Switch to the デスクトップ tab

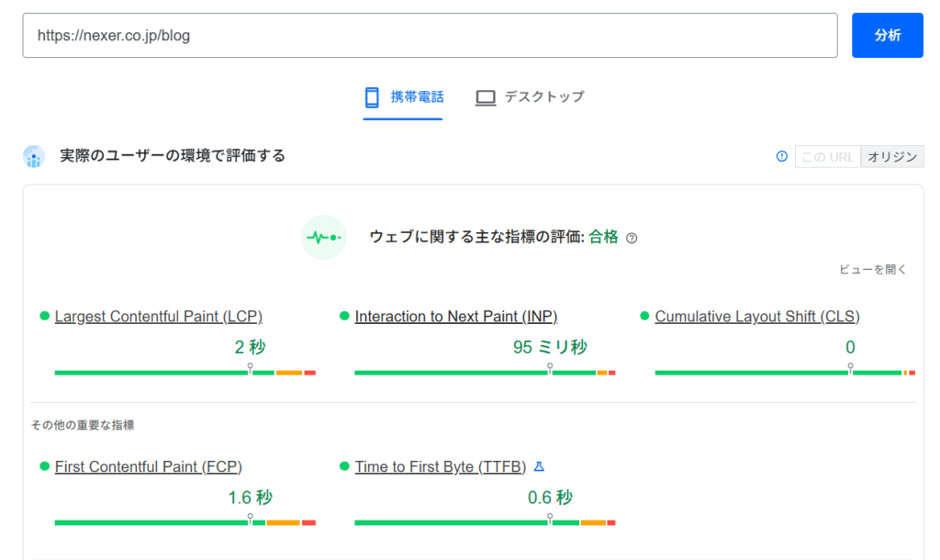click(530, 95)
